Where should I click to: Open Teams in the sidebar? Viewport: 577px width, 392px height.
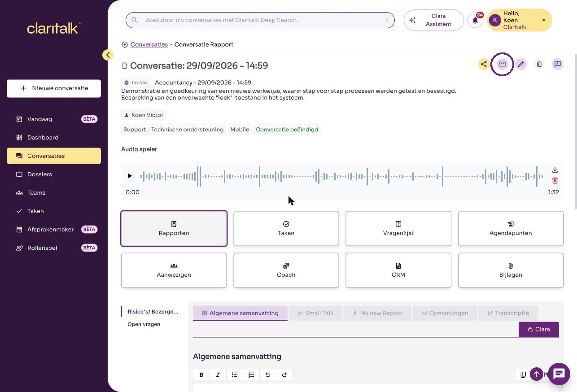(54, 193)
